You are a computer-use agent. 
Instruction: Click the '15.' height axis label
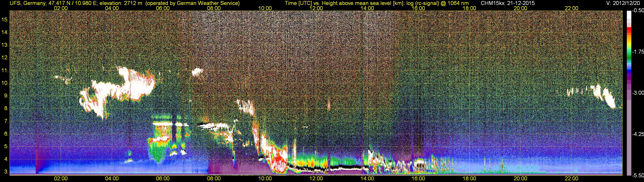point(5,20)
